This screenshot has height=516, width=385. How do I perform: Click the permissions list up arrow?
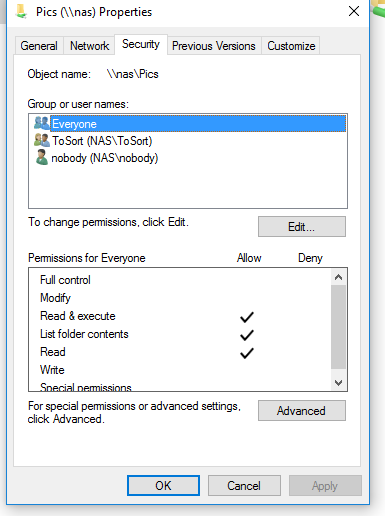click(x=339, y=277)
